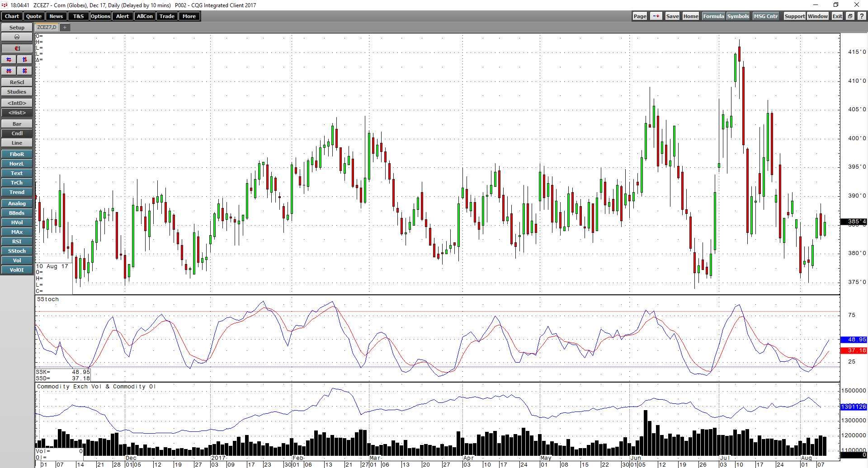Click the 415'0 price scale label
Screen dimensions: 868x468
click(x=857, y=52)
